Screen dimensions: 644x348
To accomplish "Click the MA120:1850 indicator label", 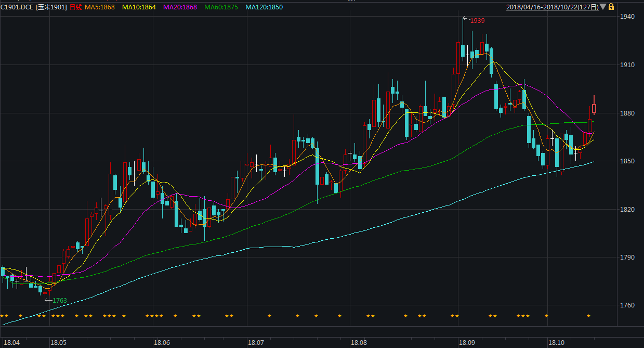I will pyautogui.click(x=264, y=7).
